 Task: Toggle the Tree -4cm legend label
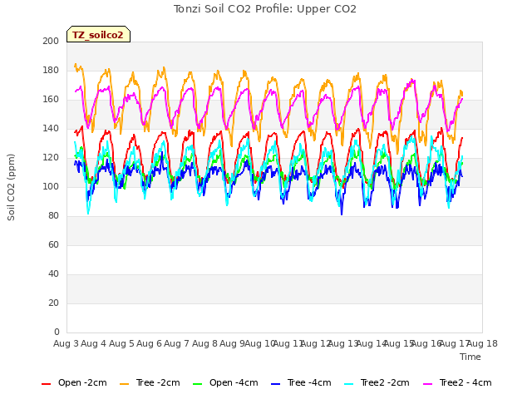click(x=309, y=382)
